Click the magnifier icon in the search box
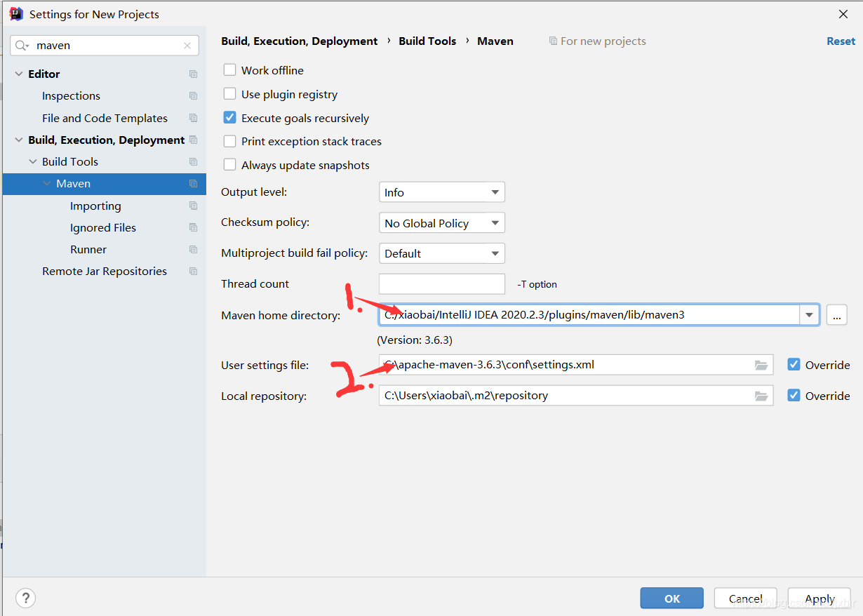863x616 pixels. pyautogui.click(x=22, y=46)
